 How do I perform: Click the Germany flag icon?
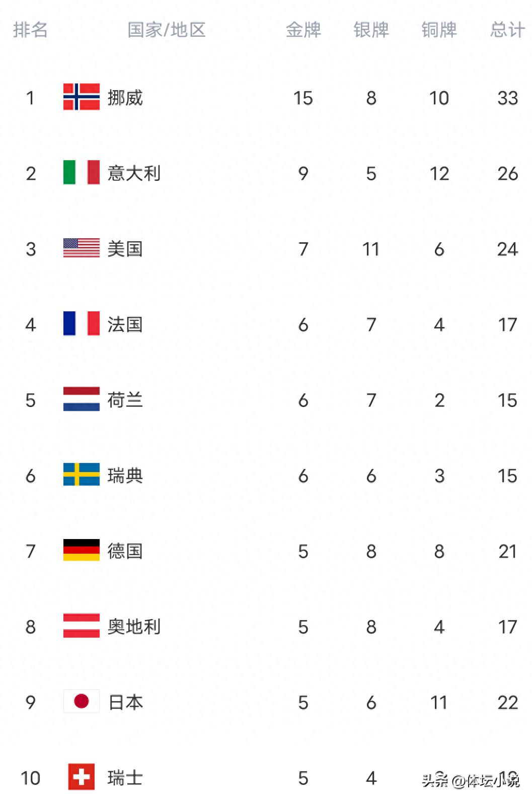click(x=81, y=550)
